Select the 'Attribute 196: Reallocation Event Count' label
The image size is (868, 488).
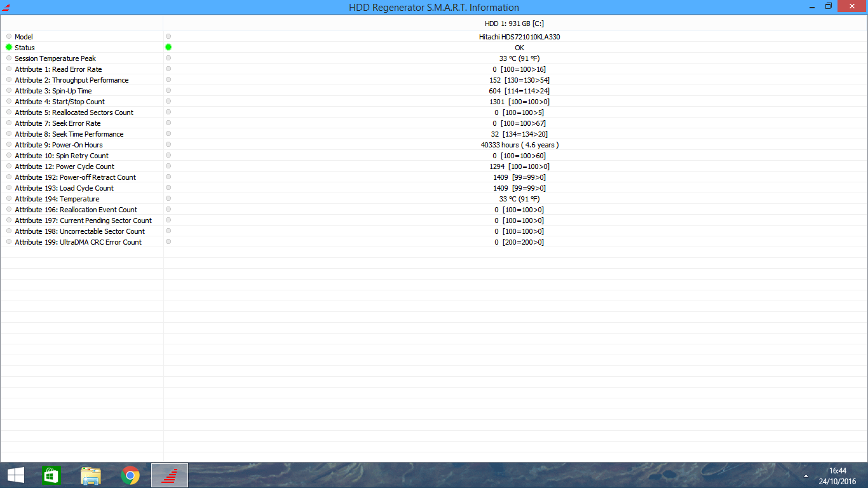[76, 210]
